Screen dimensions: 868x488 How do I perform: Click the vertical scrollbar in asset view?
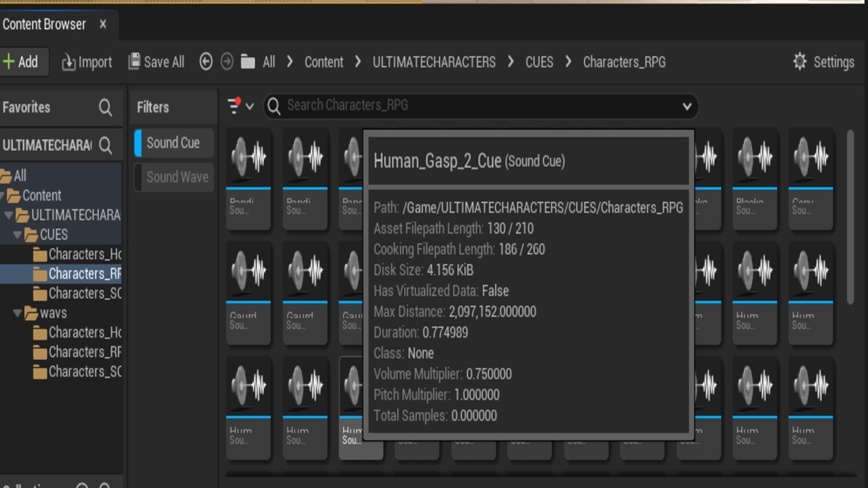(850, 217)
